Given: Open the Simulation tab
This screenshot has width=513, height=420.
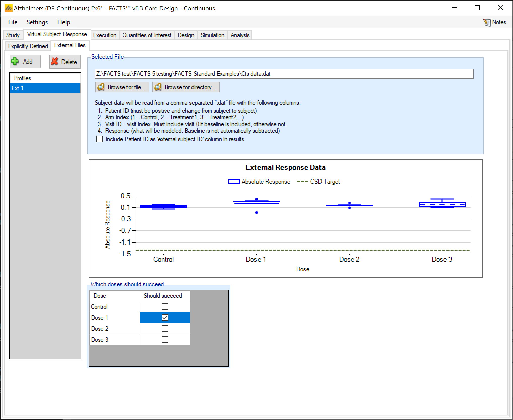Looking at the screenshot, I should (x=212, y=35).
